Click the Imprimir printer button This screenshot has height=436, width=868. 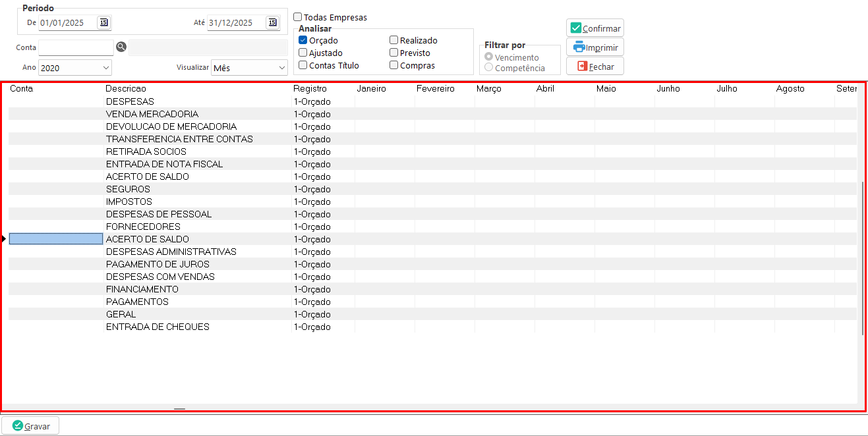click(x=594, y=47)
